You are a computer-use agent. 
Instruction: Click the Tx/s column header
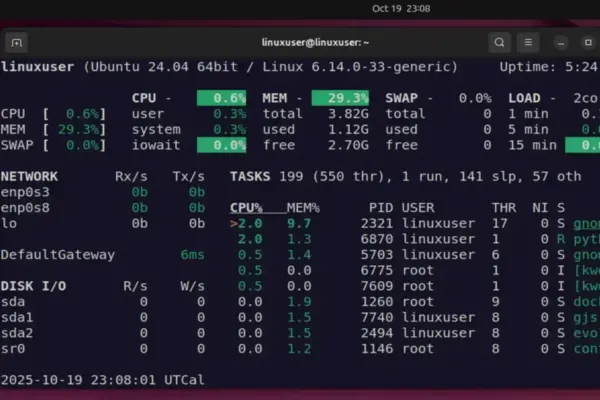(x=188, y=176)
